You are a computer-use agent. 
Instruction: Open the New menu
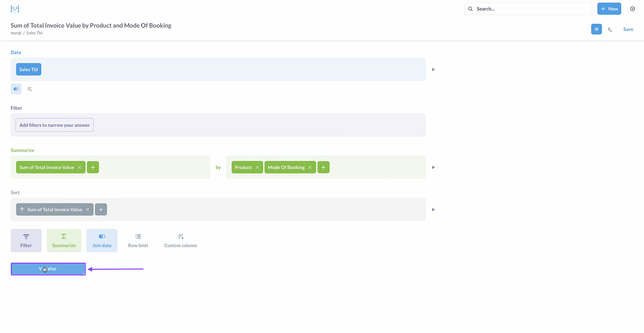[x=609, y=9]
